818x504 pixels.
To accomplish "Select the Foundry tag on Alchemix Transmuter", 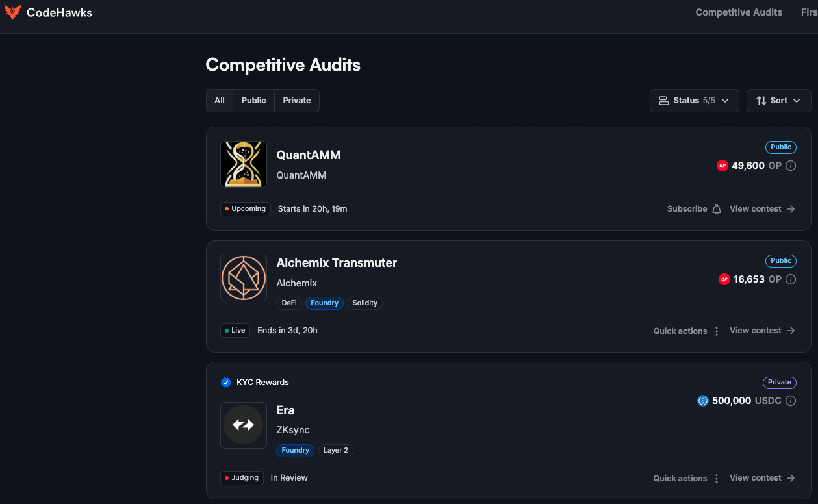I will pos(324,303).
